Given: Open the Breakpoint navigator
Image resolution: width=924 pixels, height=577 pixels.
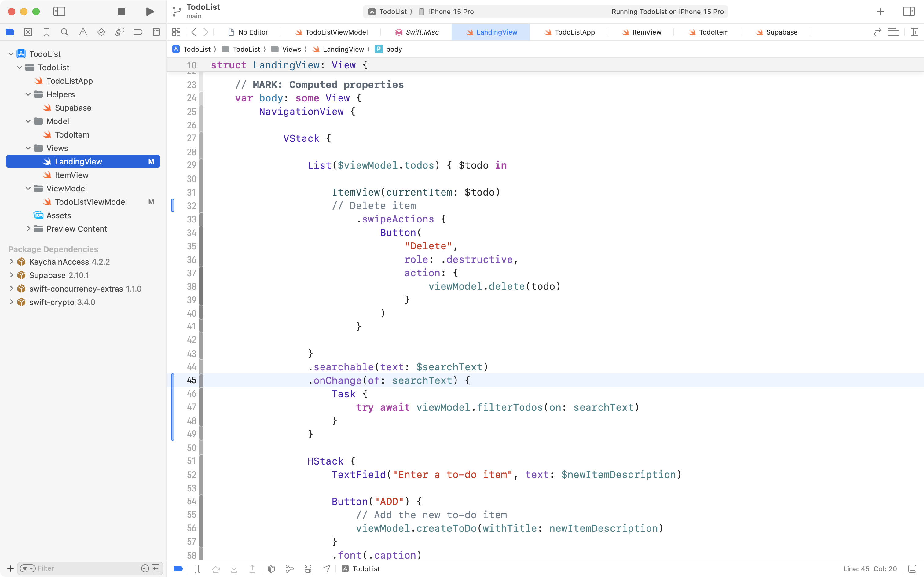Looking at the screenshot, I should [138, 32].
